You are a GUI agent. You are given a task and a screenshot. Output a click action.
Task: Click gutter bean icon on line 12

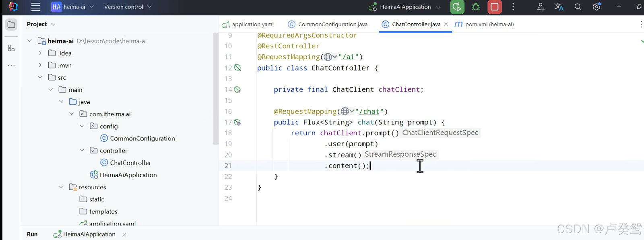pos(238,68)
